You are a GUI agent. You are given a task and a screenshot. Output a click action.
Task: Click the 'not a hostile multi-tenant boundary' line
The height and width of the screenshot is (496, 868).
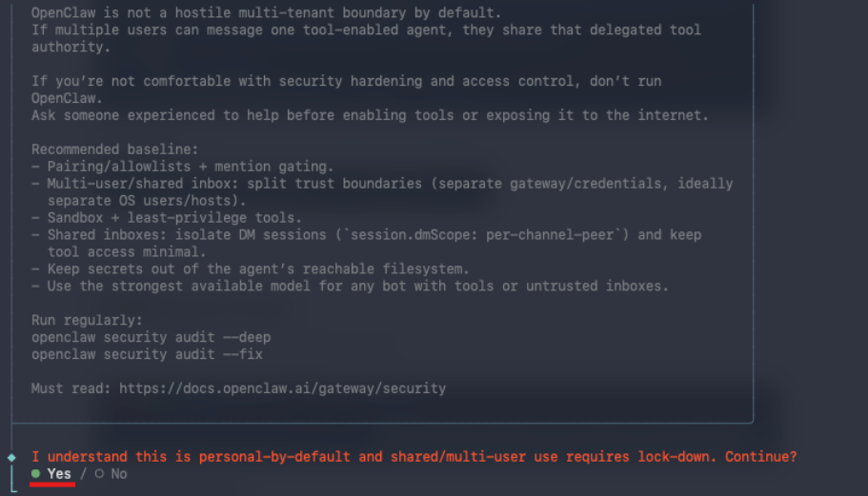[x=266, y=12]
